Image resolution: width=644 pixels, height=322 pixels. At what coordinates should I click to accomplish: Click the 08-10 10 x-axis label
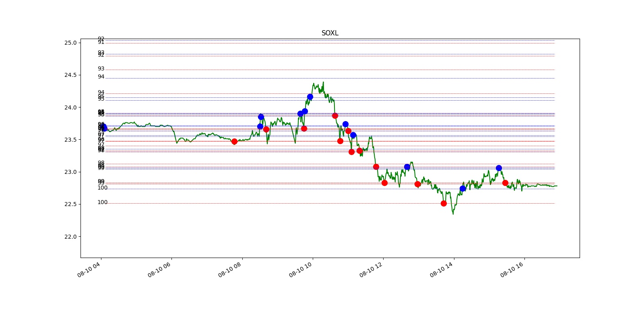[x=301, y=269]
